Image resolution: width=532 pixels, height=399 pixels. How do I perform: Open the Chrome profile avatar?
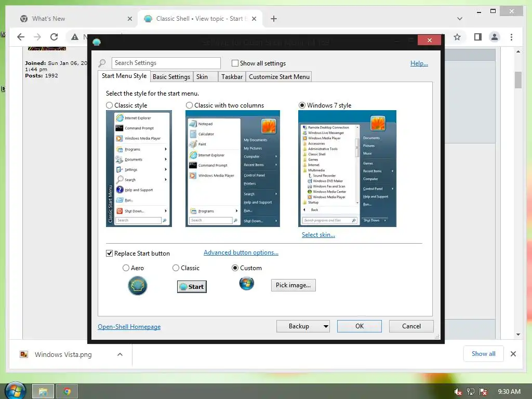[495, 37]
